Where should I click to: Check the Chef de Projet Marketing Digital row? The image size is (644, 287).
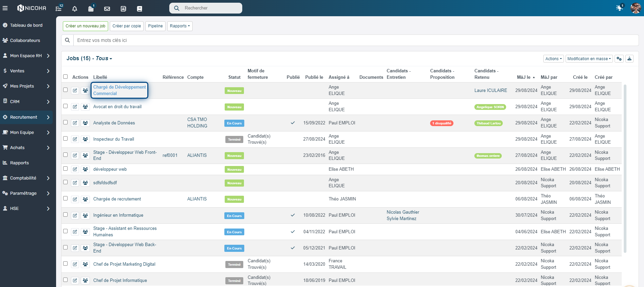tap(66, 264)
